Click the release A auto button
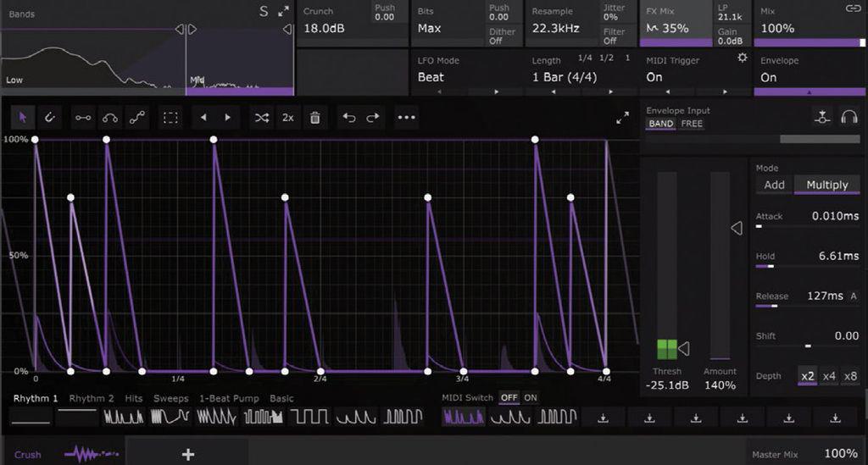 (854, 296)
